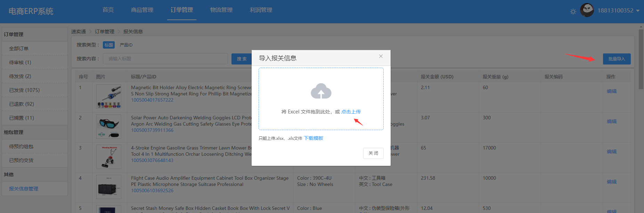The width and height of the screenshot is (644, 213).
Task: Select the 产品ID search type
Action: tap(126, 45)
